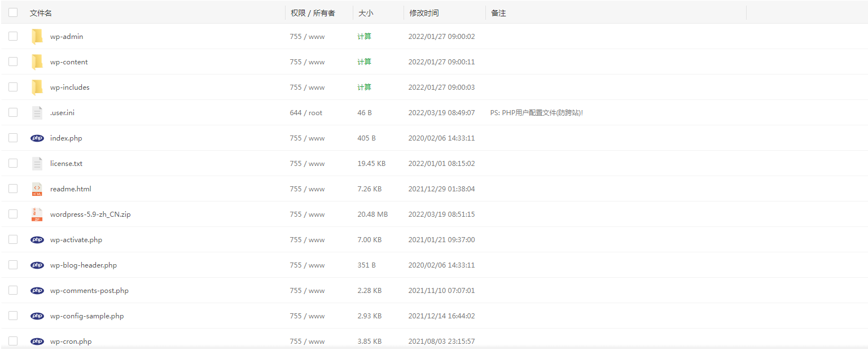Check the box for wp-content

(13, 62)
